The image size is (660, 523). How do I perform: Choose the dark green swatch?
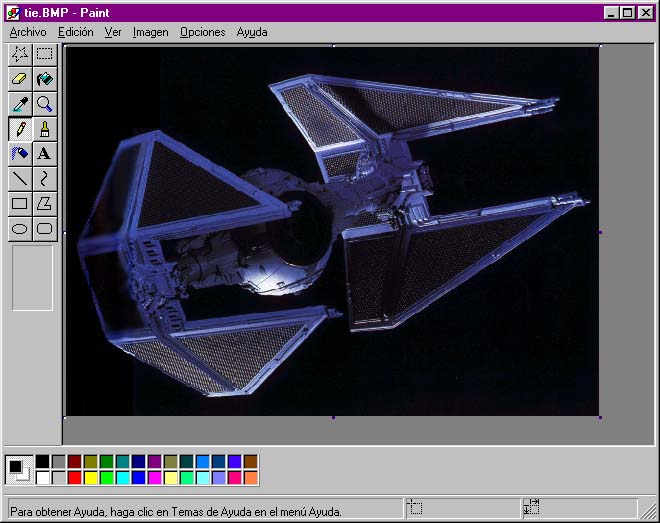[x=106, y=462]
